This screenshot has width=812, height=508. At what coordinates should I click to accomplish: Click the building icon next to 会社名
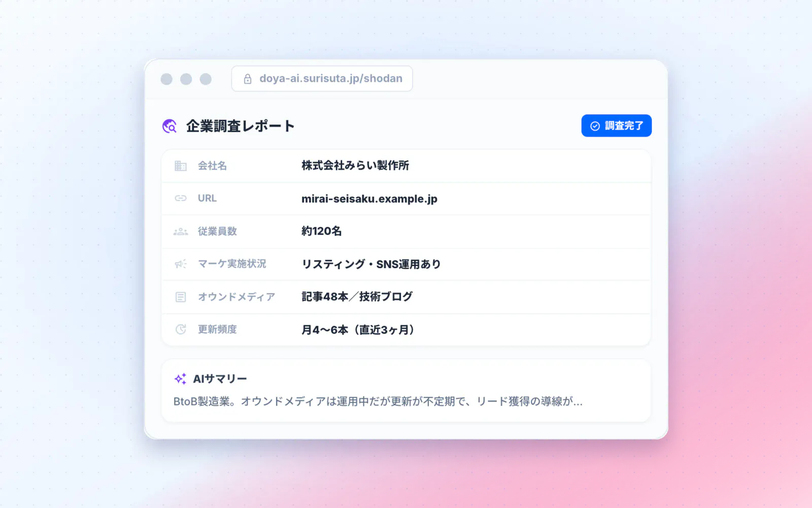click(x=181, y=166)
